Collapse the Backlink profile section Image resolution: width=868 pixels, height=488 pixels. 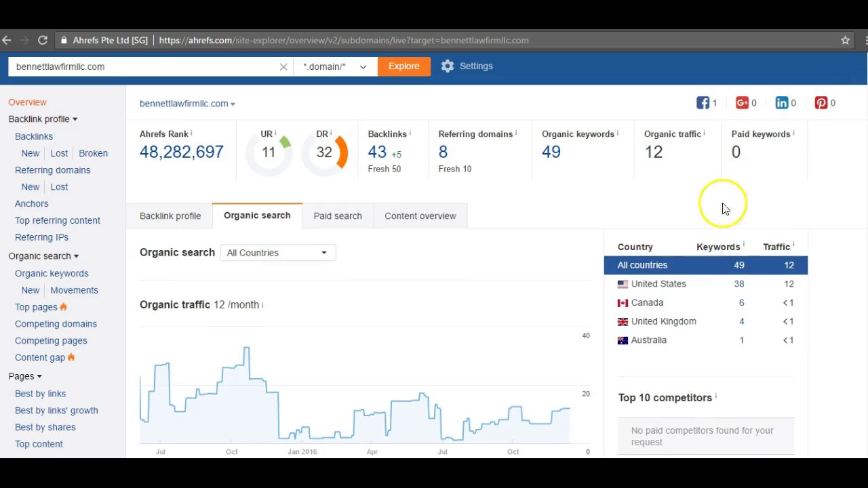43,119
